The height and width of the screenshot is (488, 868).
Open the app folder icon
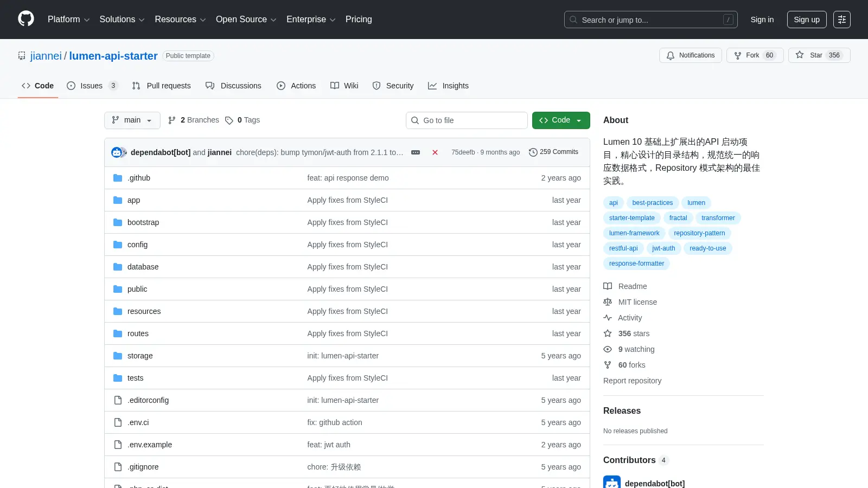pos(118,200)
